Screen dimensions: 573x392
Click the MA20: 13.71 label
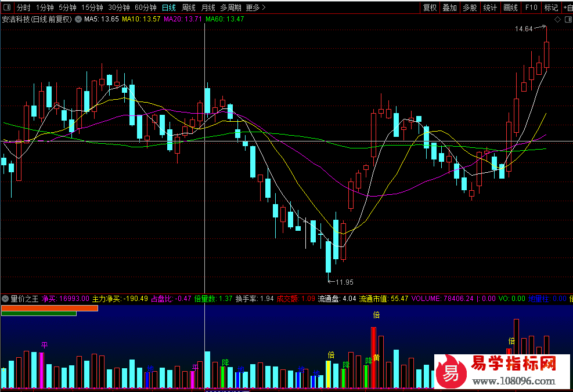pos(183,19)
